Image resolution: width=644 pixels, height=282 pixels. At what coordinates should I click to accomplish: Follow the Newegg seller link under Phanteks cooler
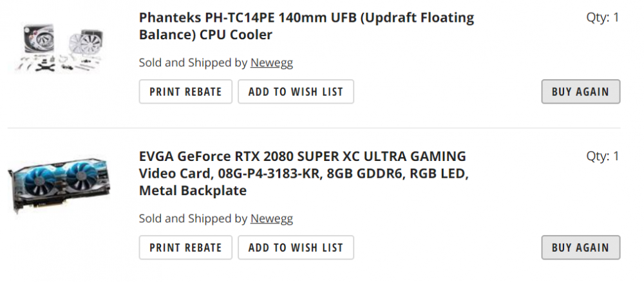pyautogui.click(x=271, y=63)
